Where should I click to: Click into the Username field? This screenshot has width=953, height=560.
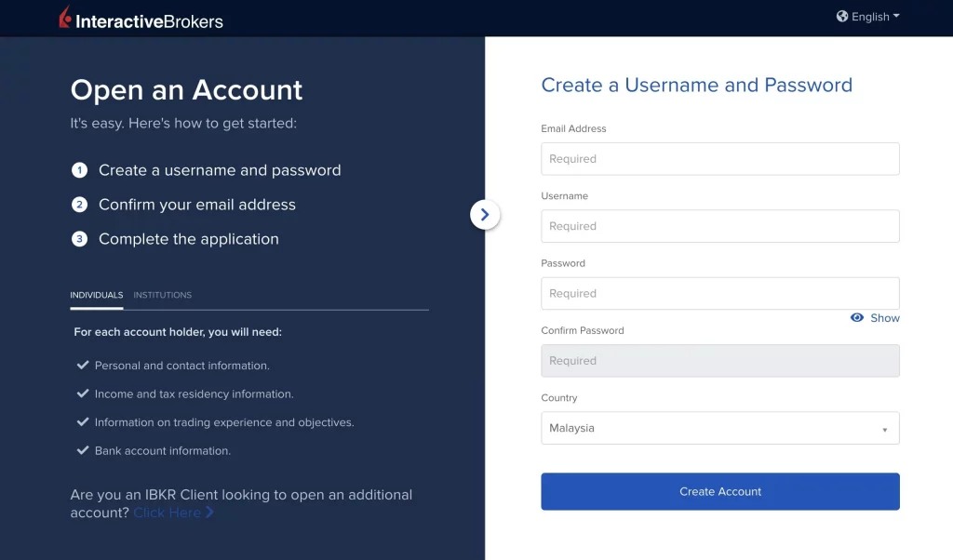719,226
